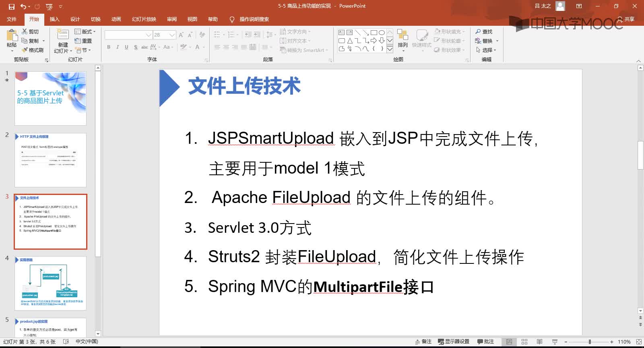The width and height of the screenshot is (644, 348).
Task: Select rectangle shape in shapes gallery
Action: [374, 32]
